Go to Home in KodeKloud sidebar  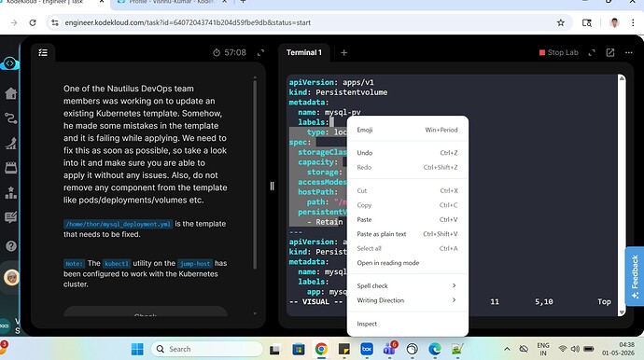point(11,93)
